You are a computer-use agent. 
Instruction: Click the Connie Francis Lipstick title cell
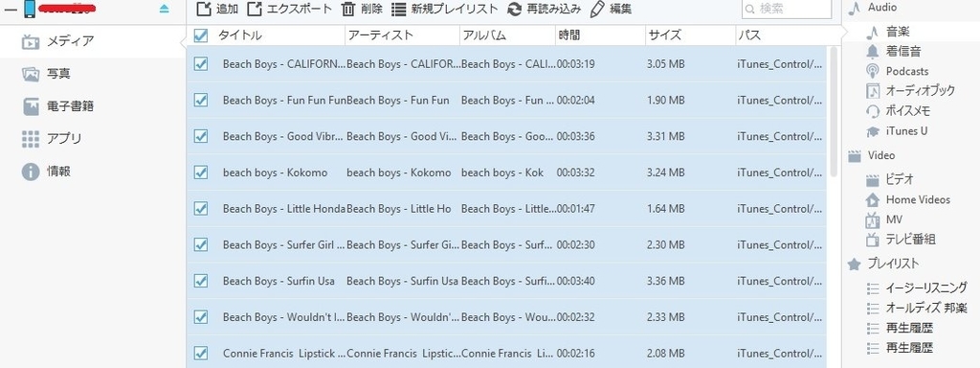(283, 354)
